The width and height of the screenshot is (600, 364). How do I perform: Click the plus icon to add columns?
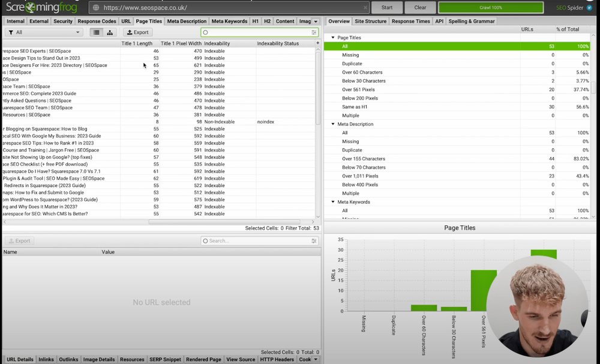(x=317, y=43)
